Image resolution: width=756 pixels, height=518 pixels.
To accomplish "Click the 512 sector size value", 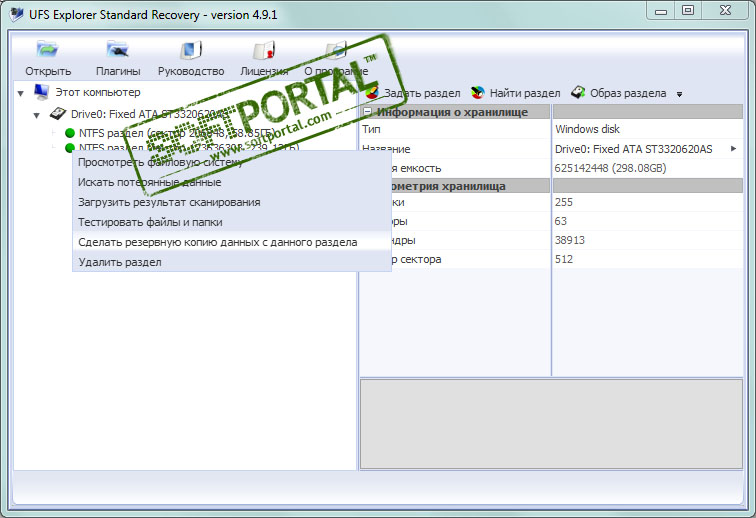I will coord(564,259).
